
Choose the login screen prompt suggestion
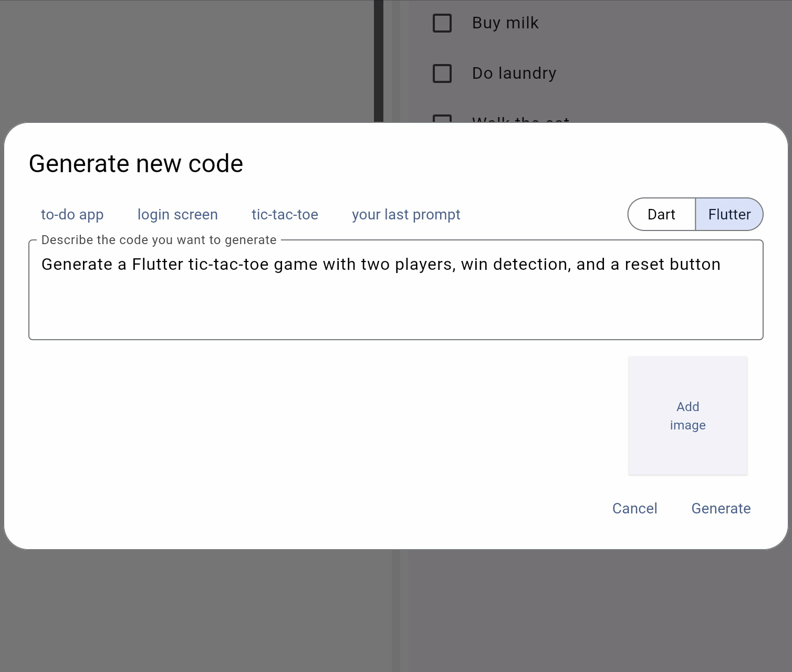coord(178,214)
